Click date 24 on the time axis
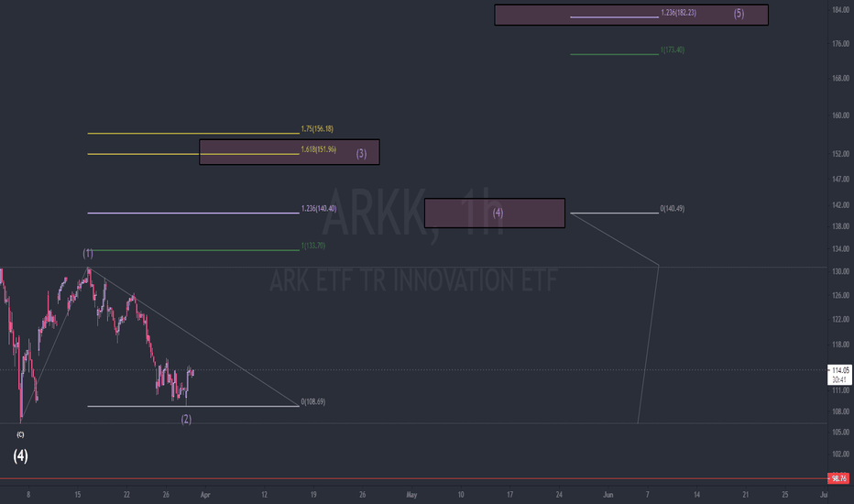This screenshot has height=504, width=854. click(x=559, y=495)
